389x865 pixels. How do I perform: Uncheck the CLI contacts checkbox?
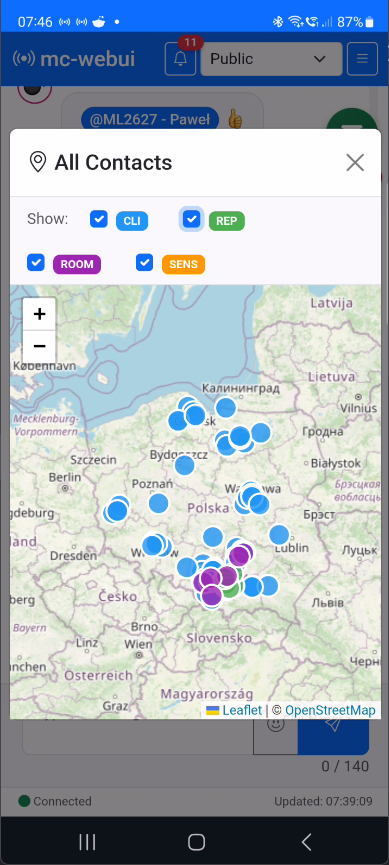coord(99,219)
